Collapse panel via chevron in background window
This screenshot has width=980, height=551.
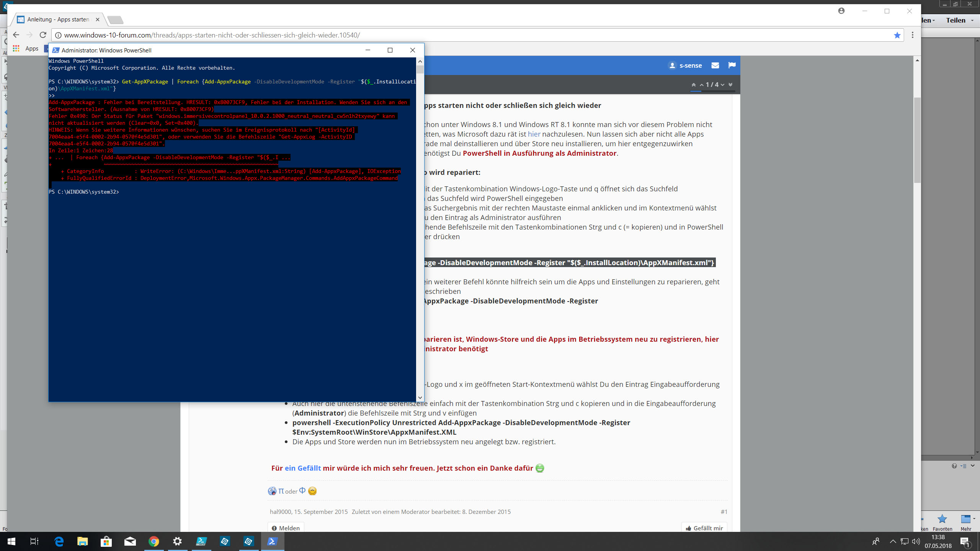tap(973, 466)
